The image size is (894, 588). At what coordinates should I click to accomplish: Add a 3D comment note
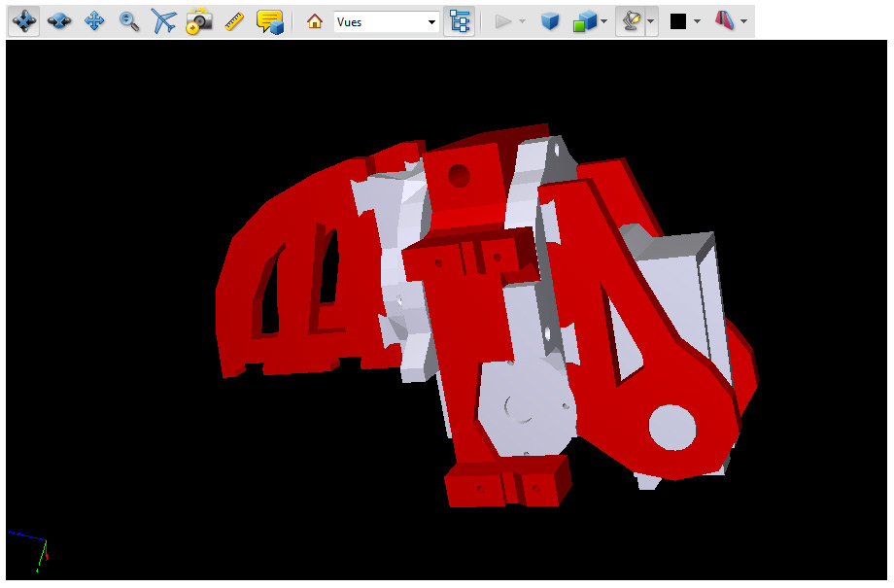tap(269, 21)
